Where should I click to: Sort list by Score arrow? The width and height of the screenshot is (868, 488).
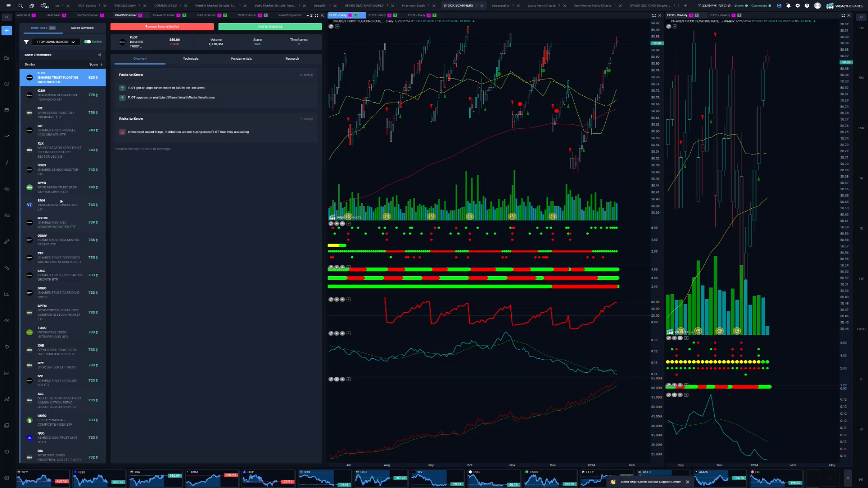coord(101,65)
